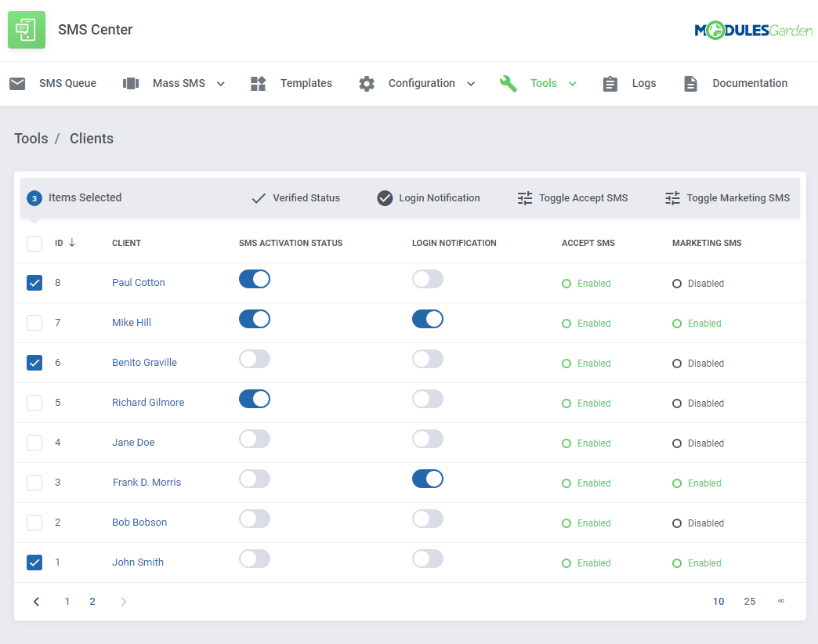This screenshot has width=818, height=644.
Task: Enable login notification for John Smith
Action: [428, 559]
